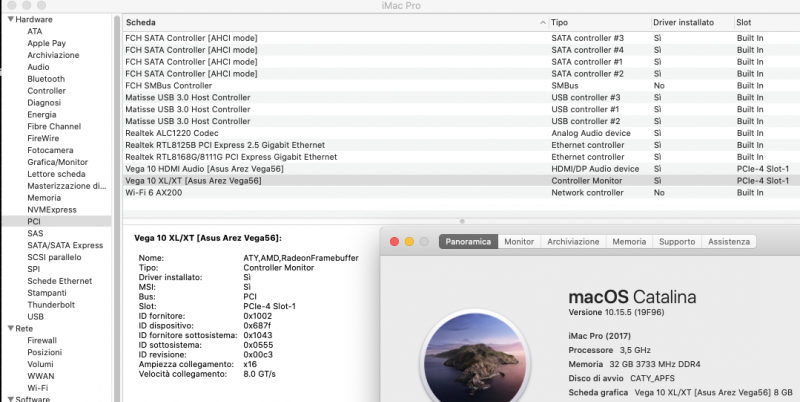Select Audio in the sidebar
This screenshot has width=800, height=402.
point(38,67)
